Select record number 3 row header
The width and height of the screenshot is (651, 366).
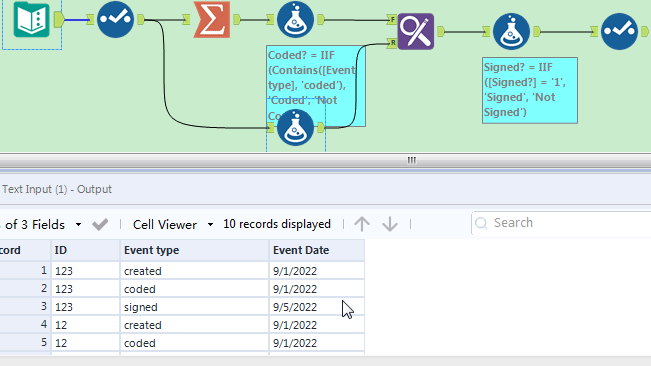point(25,307)
